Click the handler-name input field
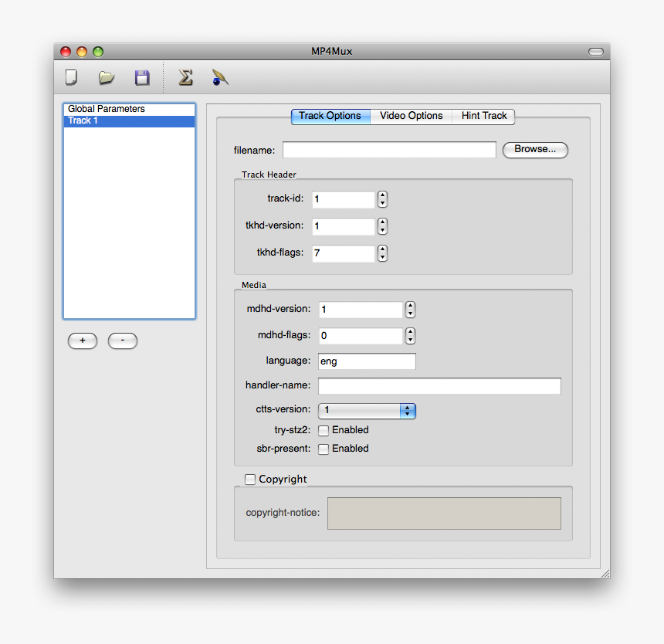 point(439,386)
